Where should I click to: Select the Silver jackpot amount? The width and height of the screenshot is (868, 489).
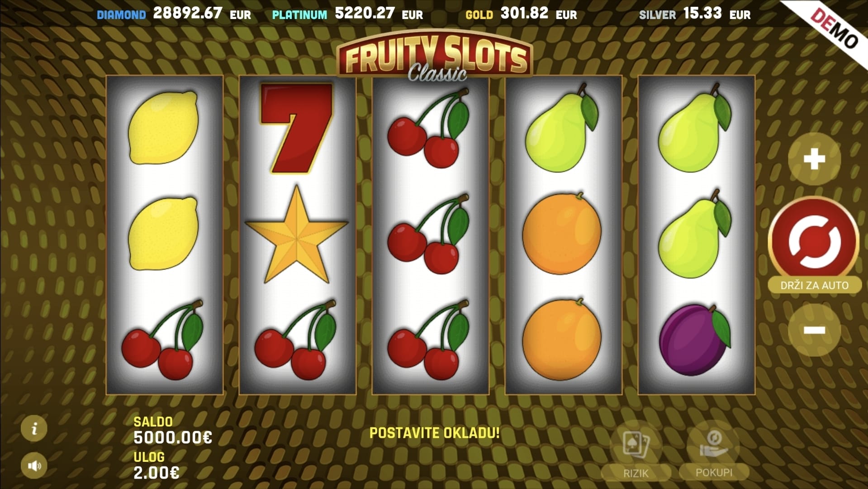click(x=702, y=13)
